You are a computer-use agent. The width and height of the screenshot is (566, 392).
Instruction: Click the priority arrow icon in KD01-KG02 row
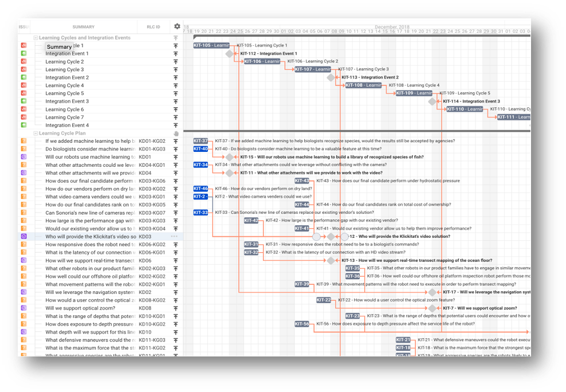(175, 141)
